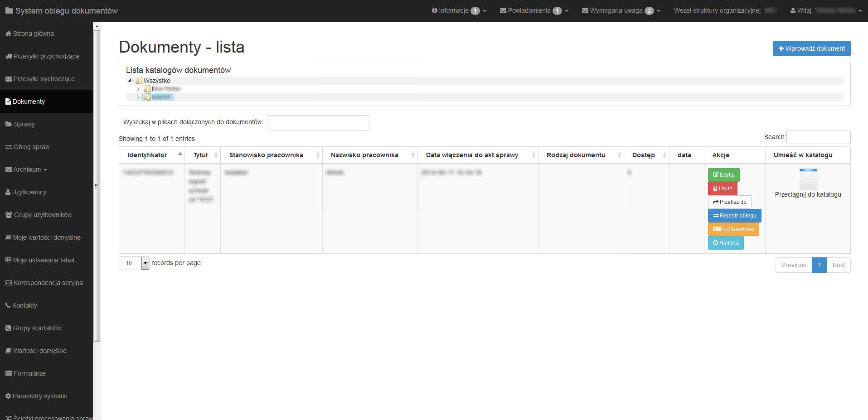Open Rejestr obiegu for the document
The width and height of the screenshot is (868, 420).
[734, 216]
